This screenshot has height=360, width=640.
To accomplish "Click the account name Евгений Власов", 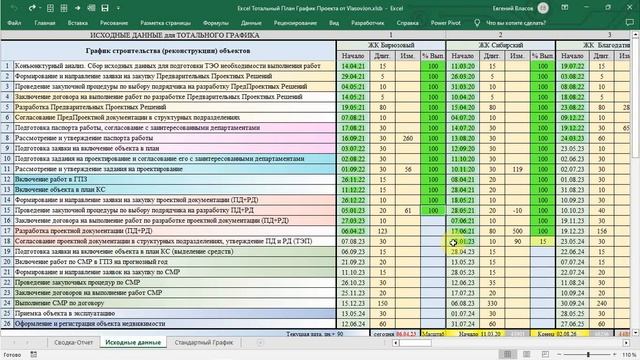I will tap(513, 8).
